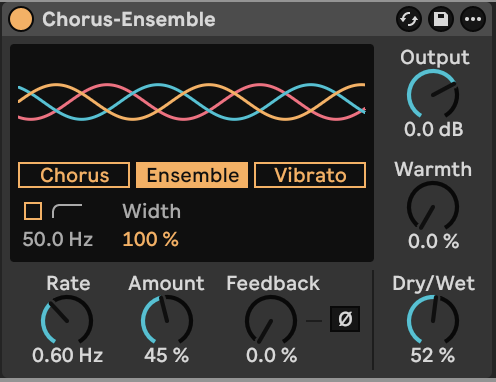Click the modulation waveform display
The width and height of the screenshot is (496, 382).
(x=192, y=102)
